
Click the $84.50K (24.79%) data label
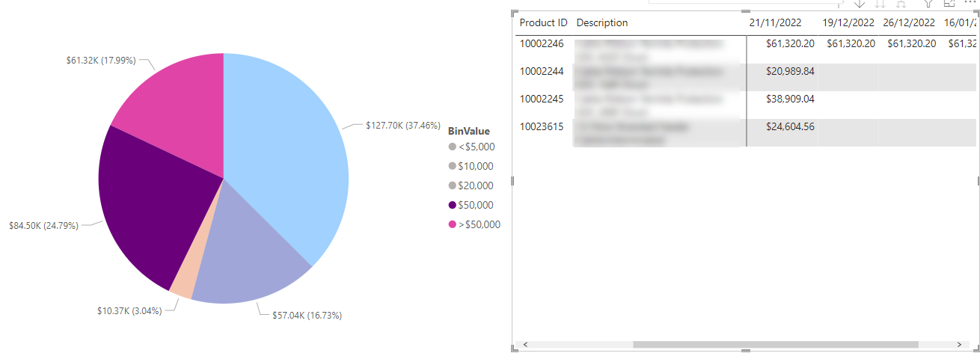pos(43,225)
